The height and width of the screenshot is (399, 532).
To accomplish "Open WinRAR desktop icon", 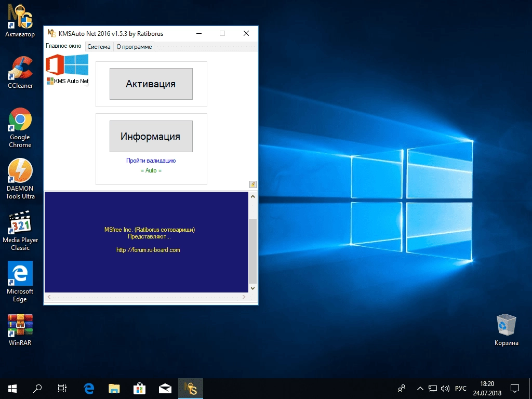I will point(20,330).
